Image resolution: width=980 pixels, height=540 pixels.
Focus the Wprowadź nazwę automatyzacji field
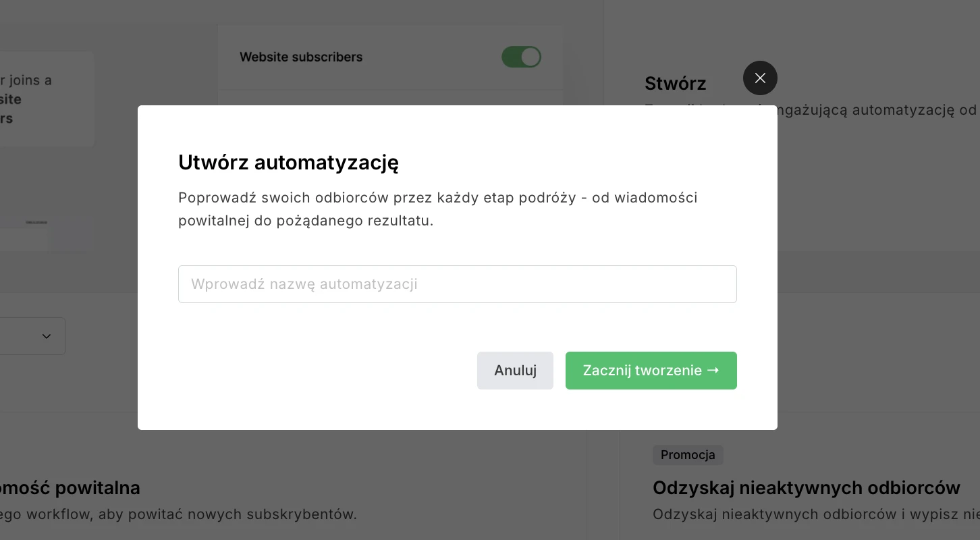point(457,284)
